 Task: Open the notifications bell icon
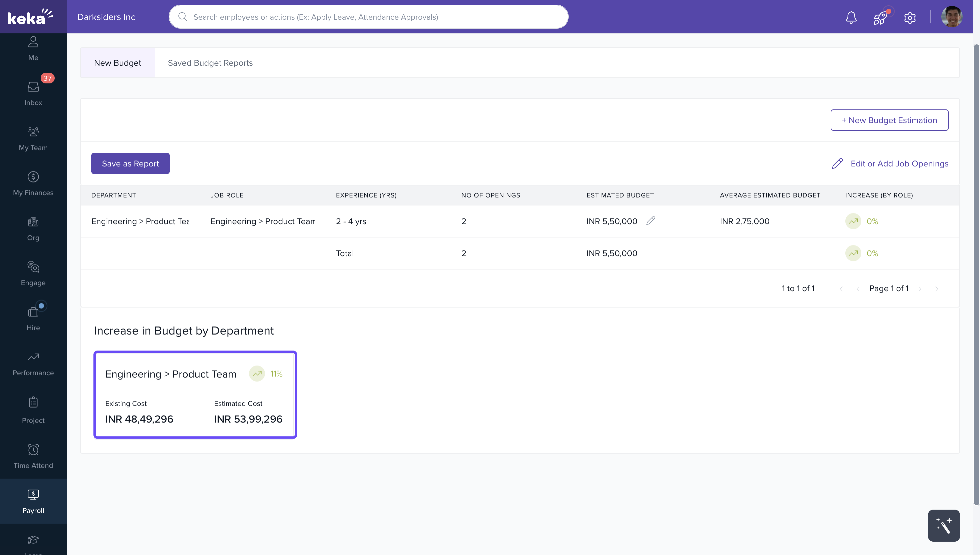[851, 17]
